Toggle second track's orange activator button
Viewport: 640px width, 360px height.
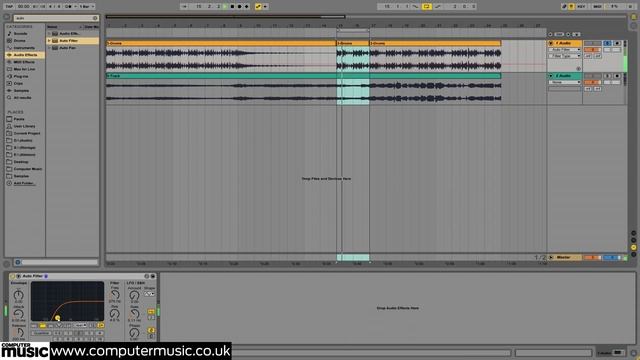(592, 82)
